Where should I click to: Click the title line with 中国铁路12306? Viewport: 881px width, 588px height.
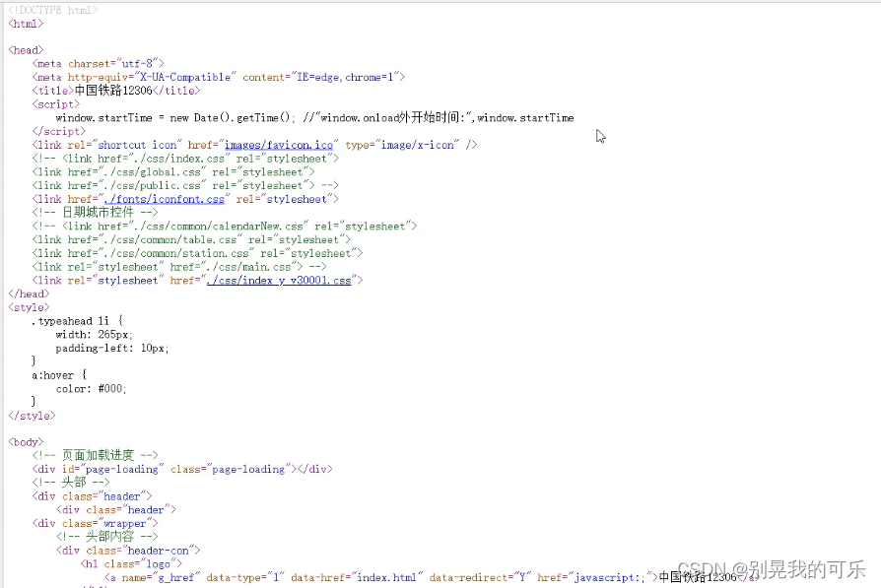pos(115,91)
